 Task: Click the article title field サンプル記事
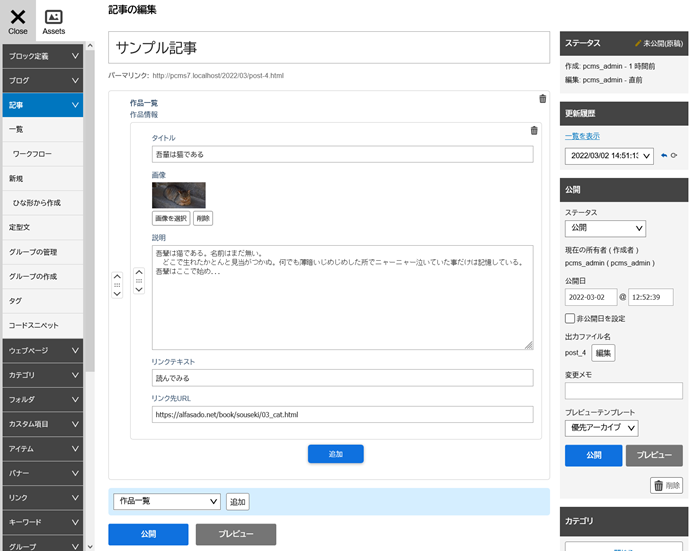tap(329, 48)
